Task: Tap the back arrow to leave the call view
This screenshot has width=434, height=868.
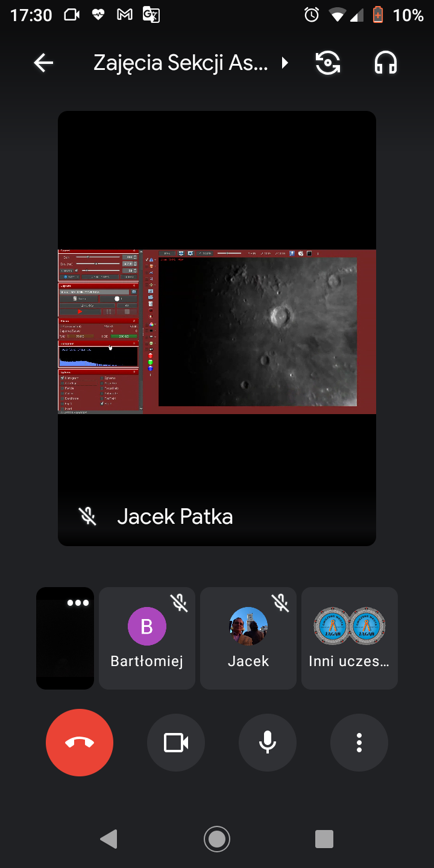Action: click(43, 63)
